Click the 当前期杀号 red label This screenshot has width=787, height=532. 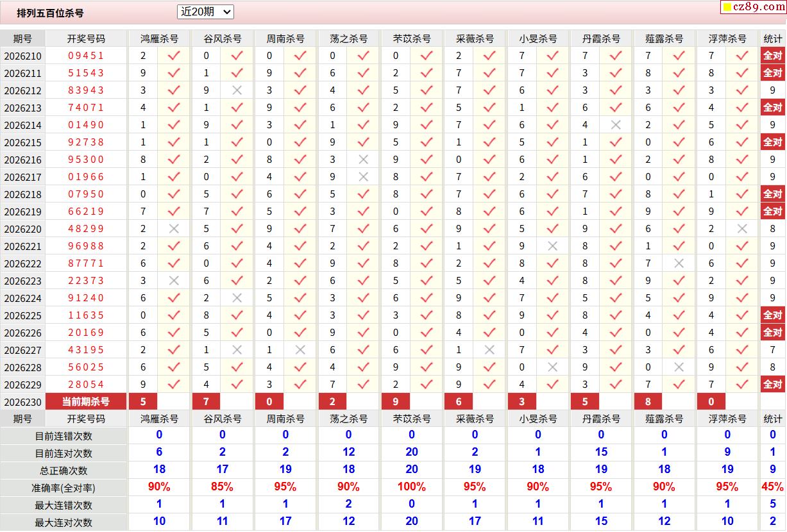(86, 402)
